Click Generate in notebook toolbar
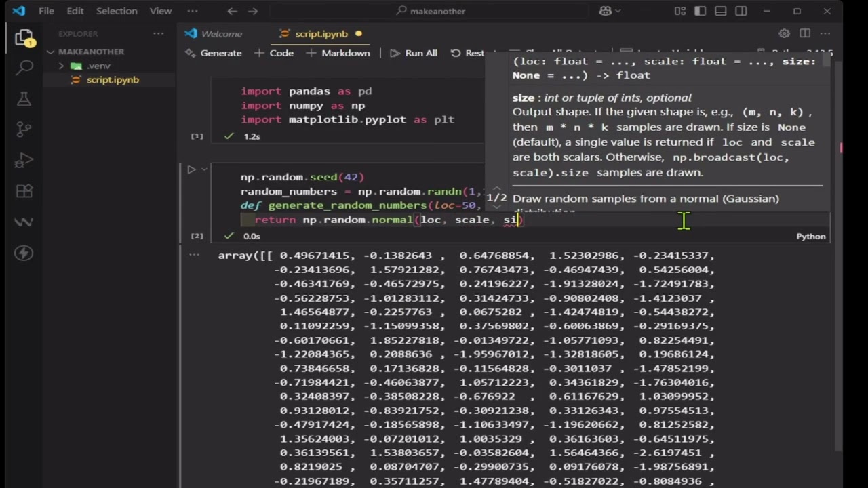Screen dimensions: 868x488 coord(213,53)
